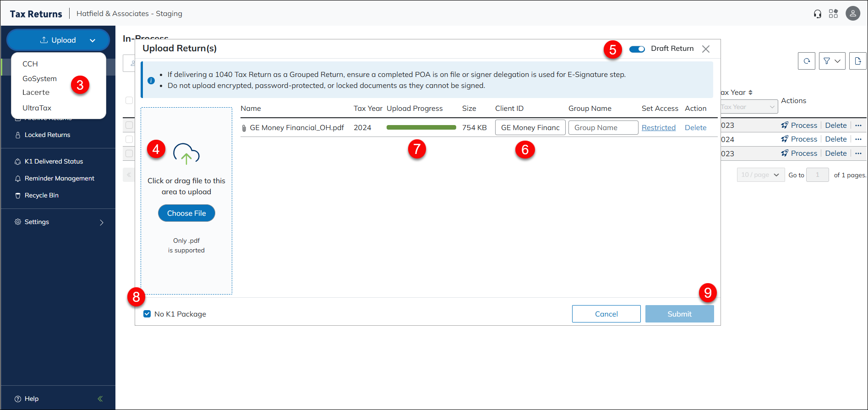Click the refresh icon button

pyautogui.click(x=807, y=61)
